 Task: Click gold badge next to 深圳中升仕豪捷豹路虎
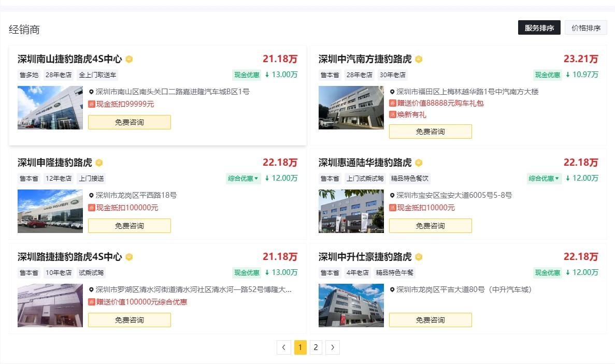coord(419,257)
